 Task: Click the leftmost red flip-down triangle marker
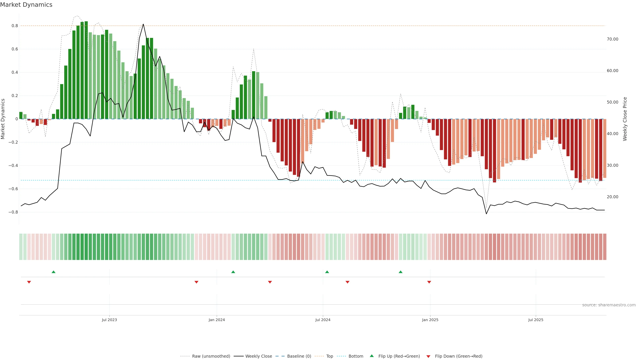[29, 282]
